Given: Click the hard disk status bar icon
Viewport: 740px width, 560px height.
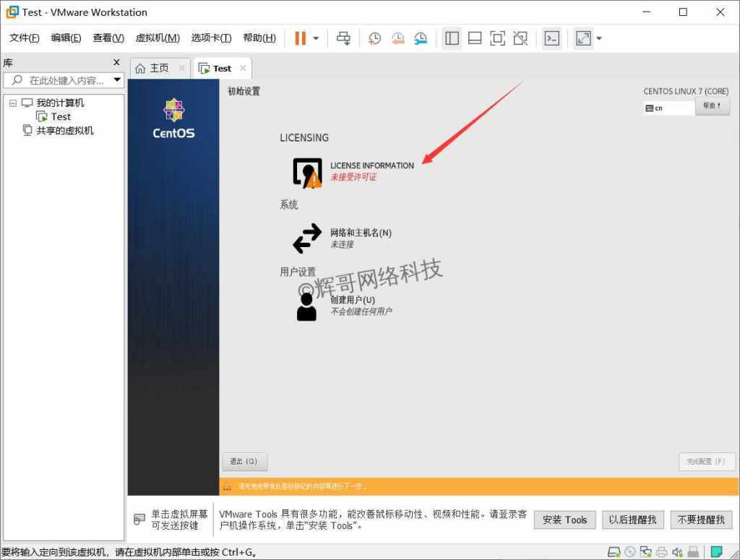Looking at the screenshot, I should [614, 552].
